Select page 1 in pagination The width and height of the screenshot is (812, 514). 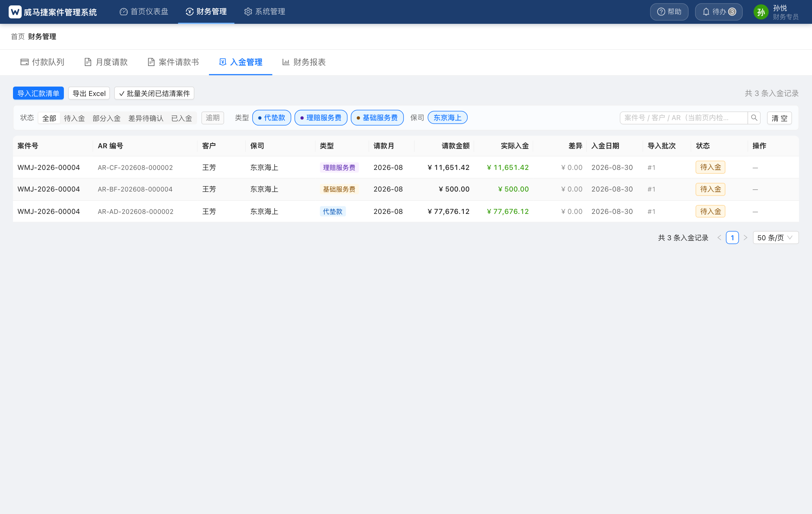coord(732,238)
